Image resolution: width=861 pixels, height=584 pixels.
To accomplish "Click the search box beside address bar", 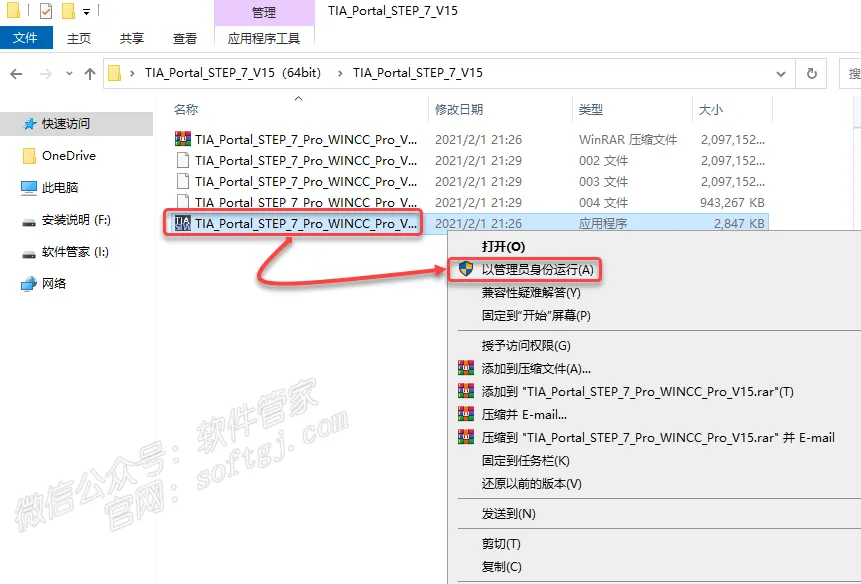I will click(850, 73).
